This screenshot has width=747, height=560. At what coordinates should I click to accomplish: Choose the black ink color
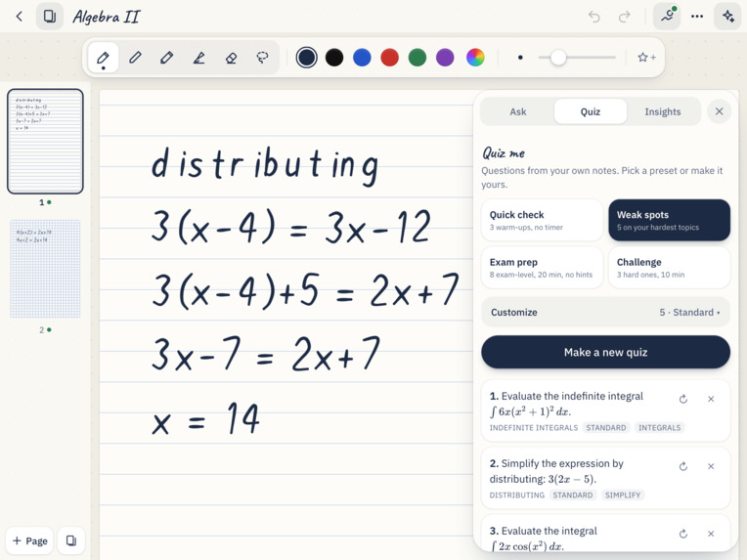click(334, 58)
